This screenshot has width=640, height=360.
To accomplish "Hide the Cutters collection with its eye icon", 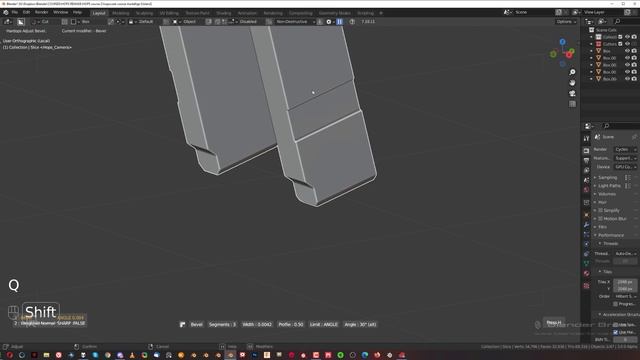I will tap(627, 44).
